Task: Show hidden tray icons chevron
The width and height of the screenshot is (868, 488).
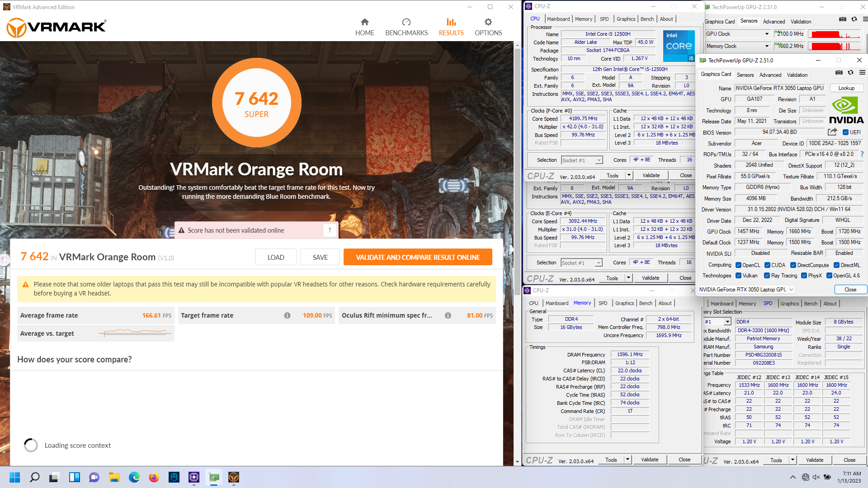Action: [793, 477]
